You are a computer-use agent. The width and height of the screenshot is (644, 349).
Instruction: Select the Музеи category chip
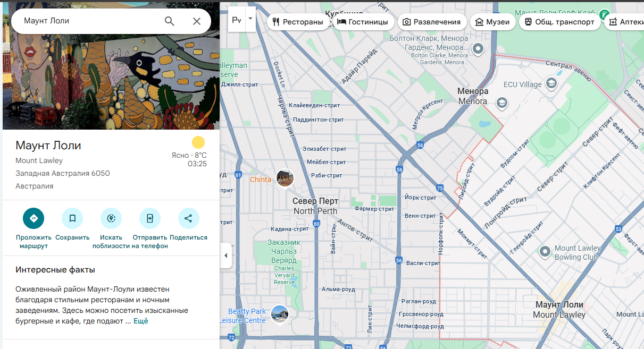(493, 22)
